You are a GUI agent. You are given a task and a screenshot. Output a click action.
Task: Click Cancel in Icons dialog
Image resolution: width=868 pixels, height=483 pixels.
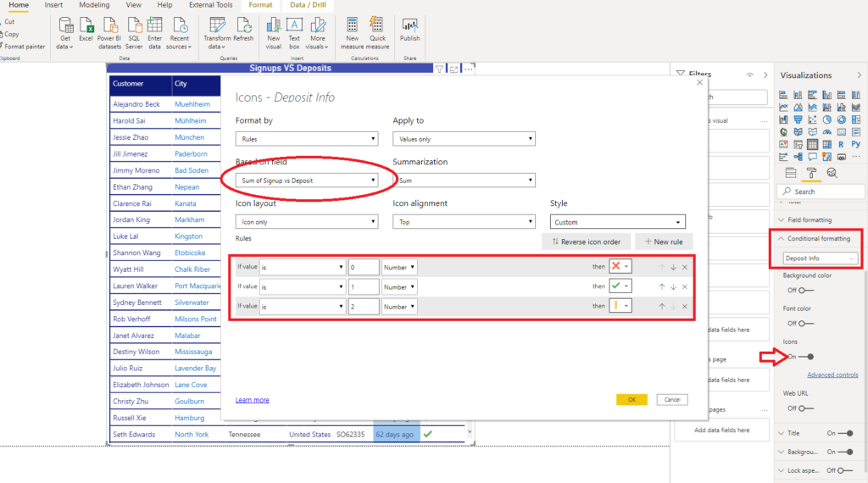[x=672, y=399]
